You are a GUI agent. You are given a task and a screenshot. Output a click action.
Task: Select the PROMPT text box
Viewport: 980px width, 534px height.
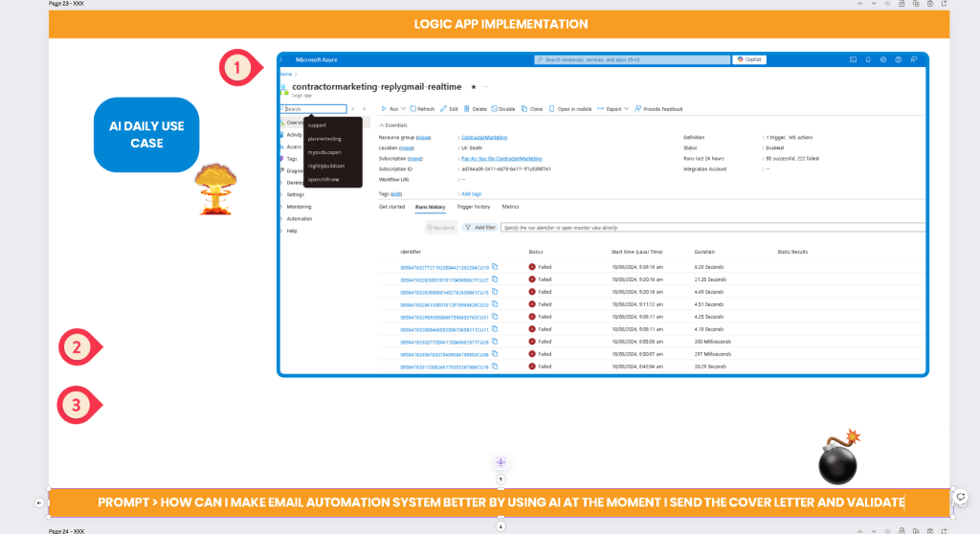pos(501,502)
